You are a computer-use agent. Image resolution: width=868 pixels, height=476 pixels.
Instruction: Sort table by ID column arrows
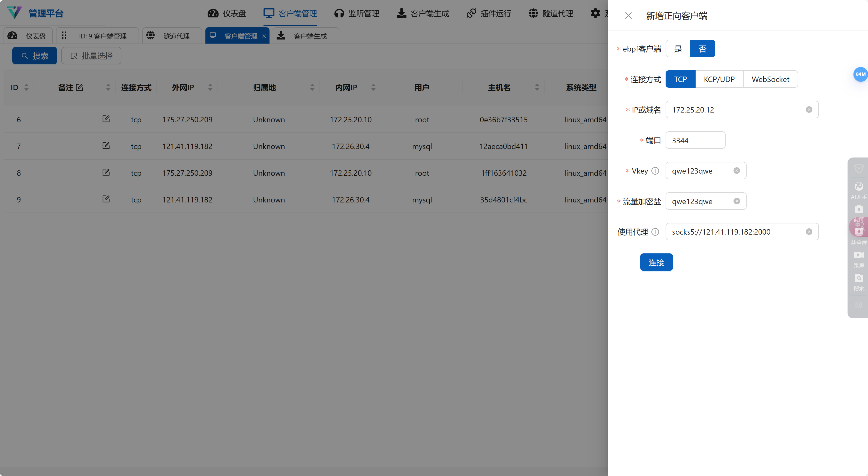pos(26,87)
